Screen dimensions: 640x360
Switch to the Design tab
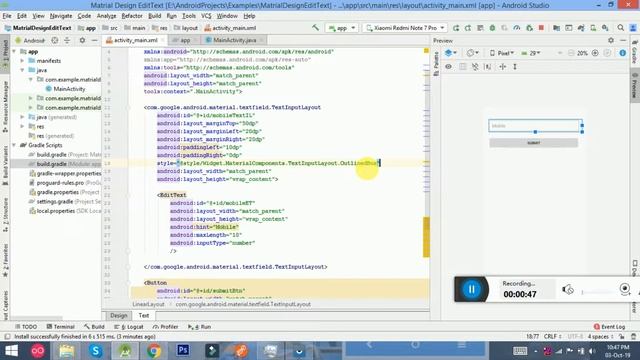119,316
